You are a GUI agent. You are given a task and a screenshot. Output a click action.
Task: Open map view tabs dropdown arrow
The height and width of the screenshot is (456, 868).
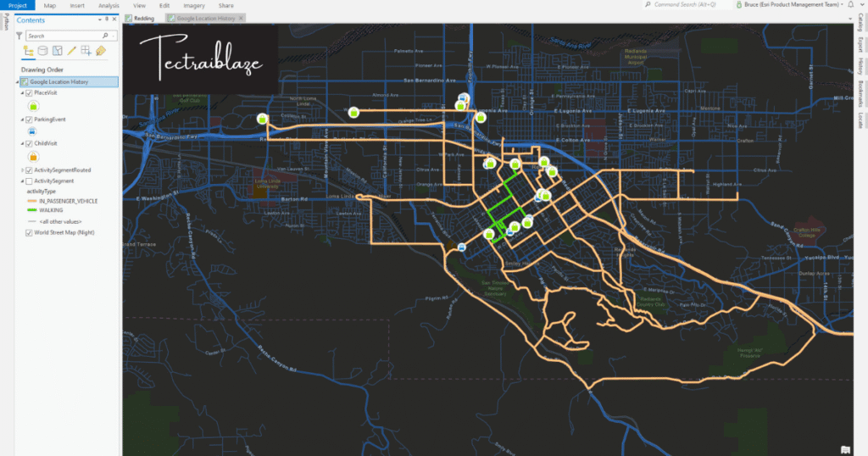point(850,19)
